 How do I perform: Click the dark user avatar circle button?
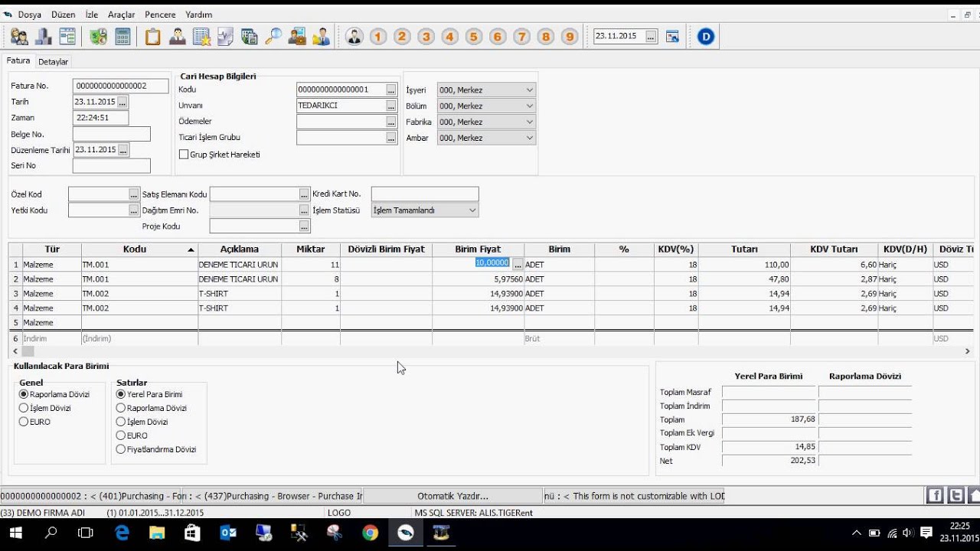click(x=354, y=36)
